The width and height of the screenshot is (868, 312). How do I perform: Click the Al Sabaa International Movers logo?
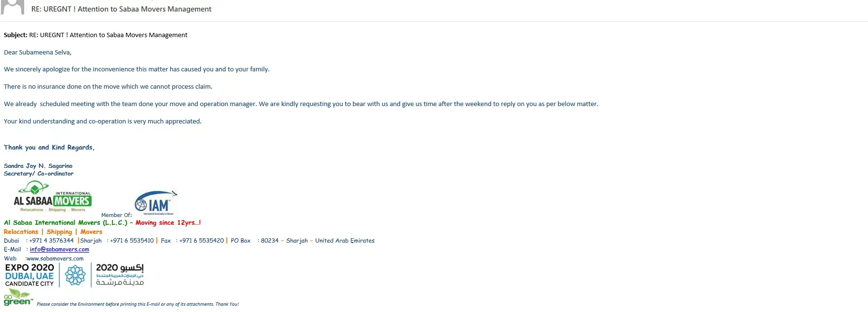click(x=52, y=197)
